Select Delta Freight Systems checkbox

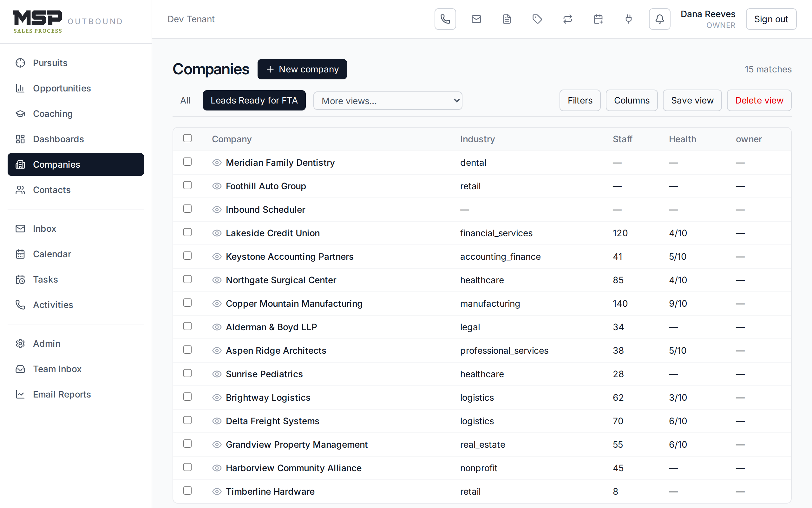click(187, 421)
